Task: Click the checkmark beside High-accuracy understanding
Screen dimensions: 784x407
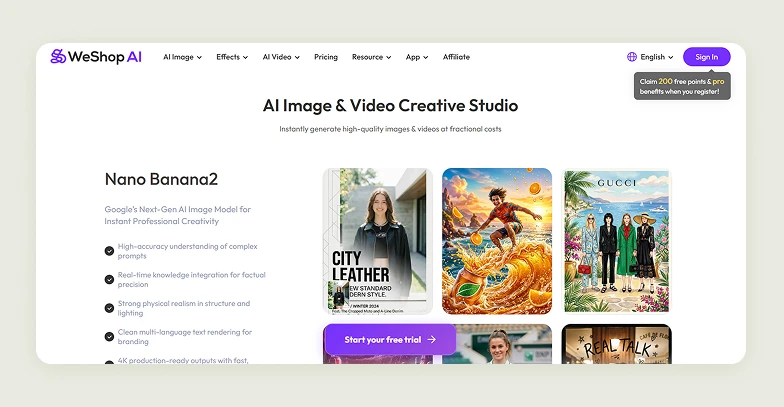Action: (109, 251)
